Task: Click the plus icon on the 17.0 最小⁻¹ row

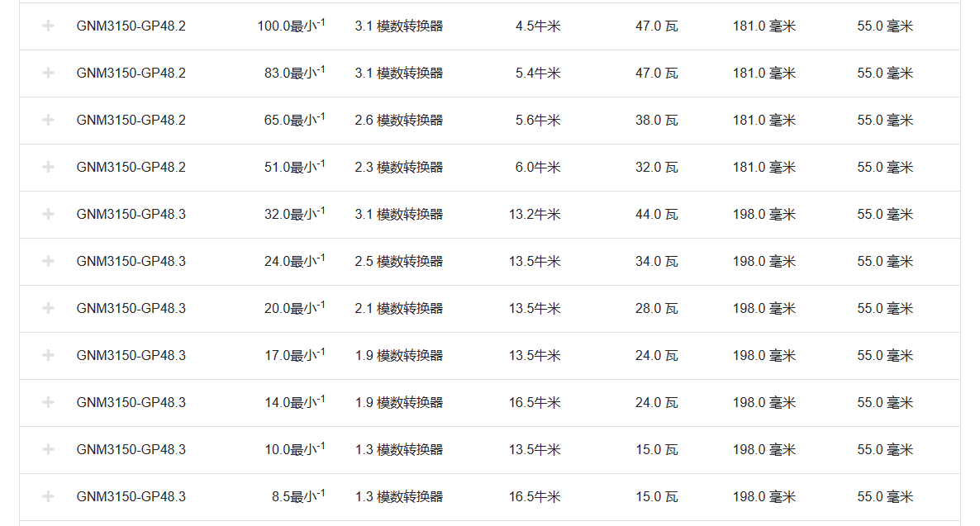Action: click(49, 355)
